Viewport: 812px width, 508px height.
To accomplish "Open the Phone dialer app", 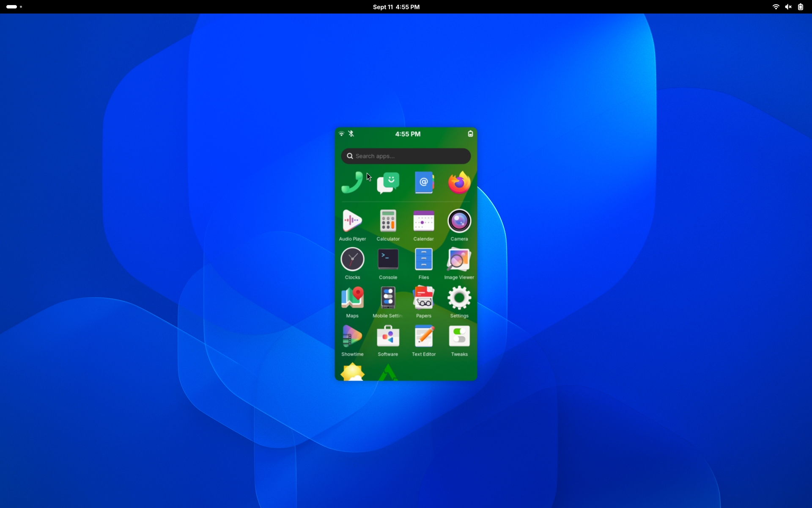I will tap(352, 183).
